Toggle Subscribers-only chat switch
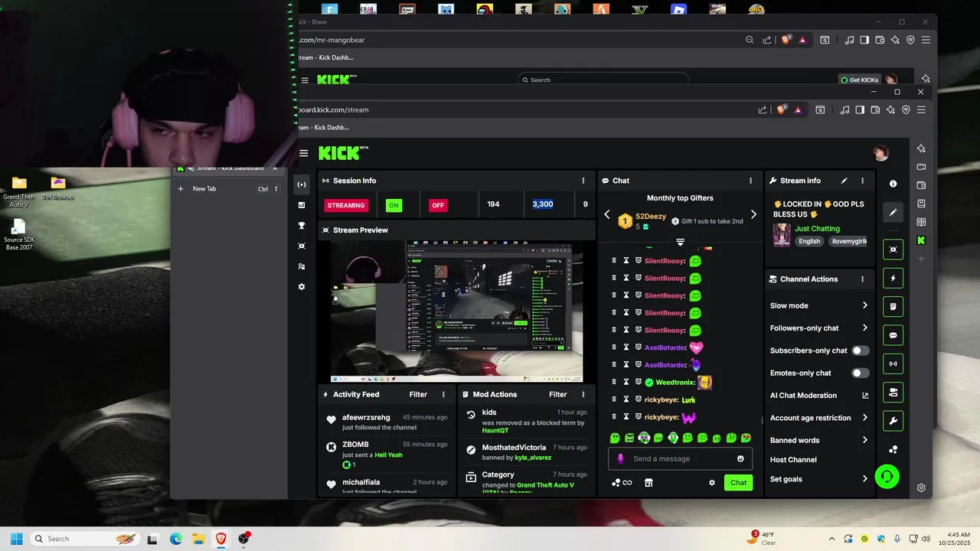This screenshot has height=551, width=980. click(x=861, y=350)
